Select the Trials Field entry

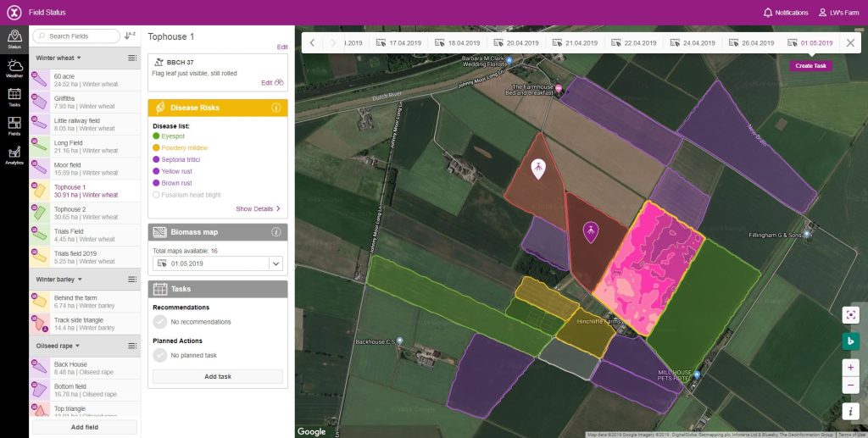pyautogui.click(x=85, y=235)
